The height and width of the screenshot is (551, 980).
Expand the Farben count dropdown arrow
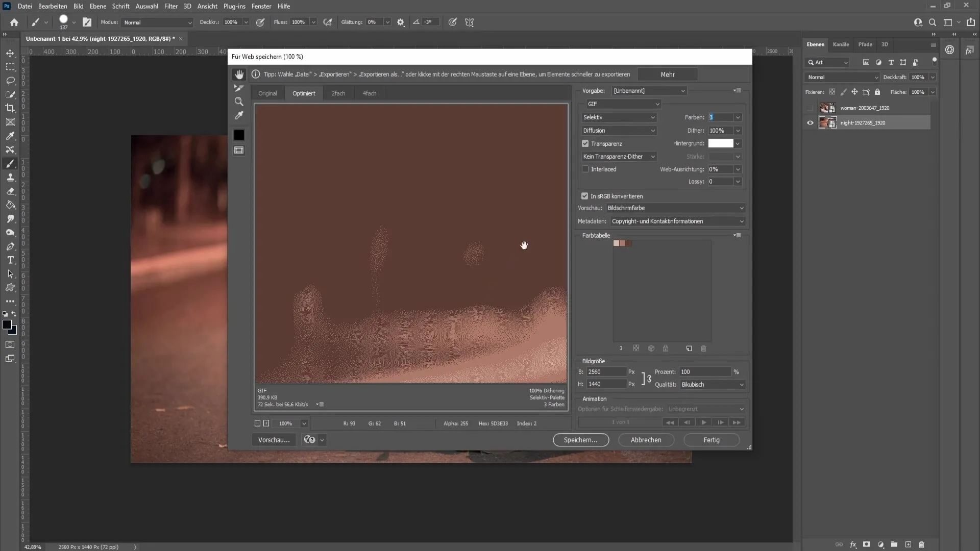738,117
